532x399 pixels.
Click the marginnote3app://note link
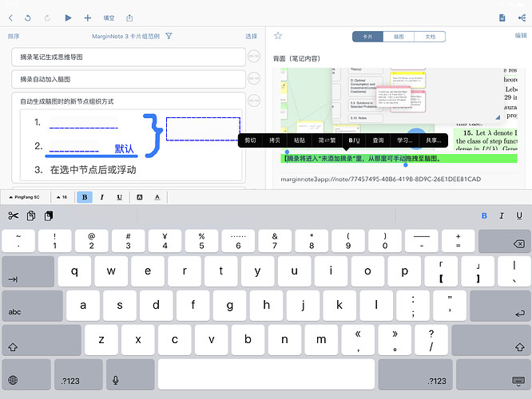(381, 179)
